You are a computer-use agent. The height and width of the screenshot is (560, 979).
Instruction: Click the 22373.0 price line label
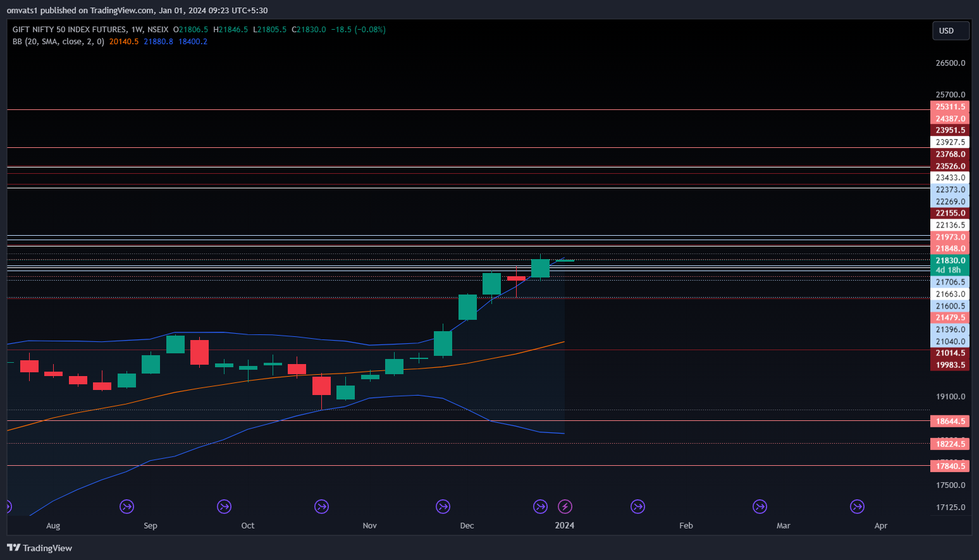coord(950,190)
